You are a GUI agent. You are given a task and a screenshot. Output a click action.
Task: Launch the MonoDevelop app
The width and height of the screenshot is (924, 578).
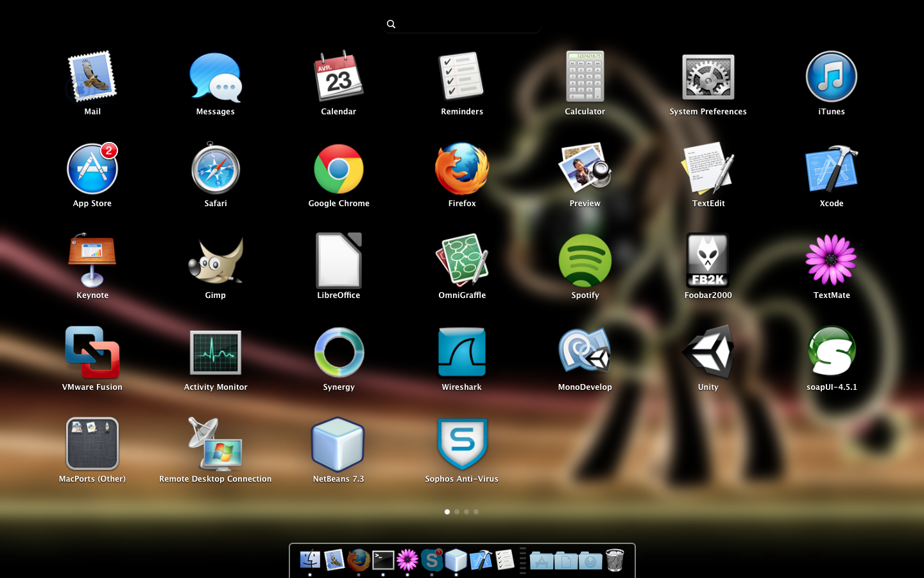coord(585,352)
